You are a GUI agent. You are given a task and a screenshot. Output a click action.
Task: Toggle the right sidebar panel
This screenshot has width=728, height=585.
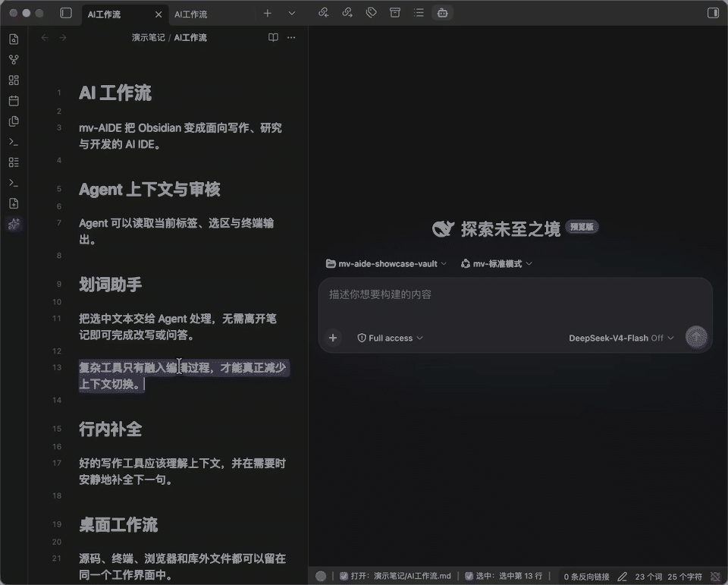(713, 13)
